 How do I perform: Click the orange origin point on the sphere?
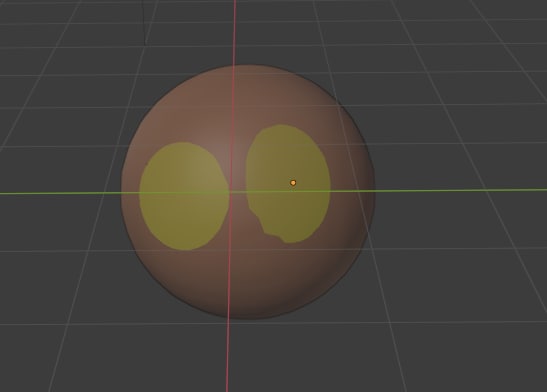[293, 183]
